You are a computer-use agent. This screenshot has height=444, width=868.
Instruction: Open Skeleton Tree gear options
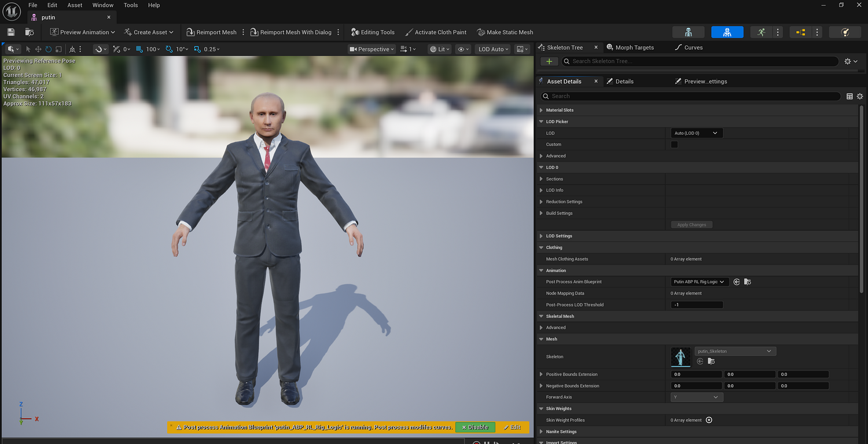[x=851, y=61]
